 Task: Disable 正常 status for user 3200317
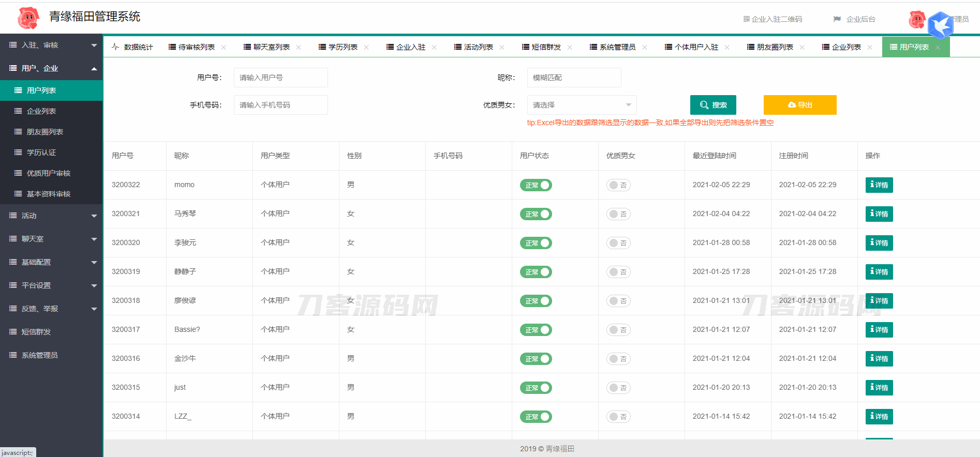point(536,330)
